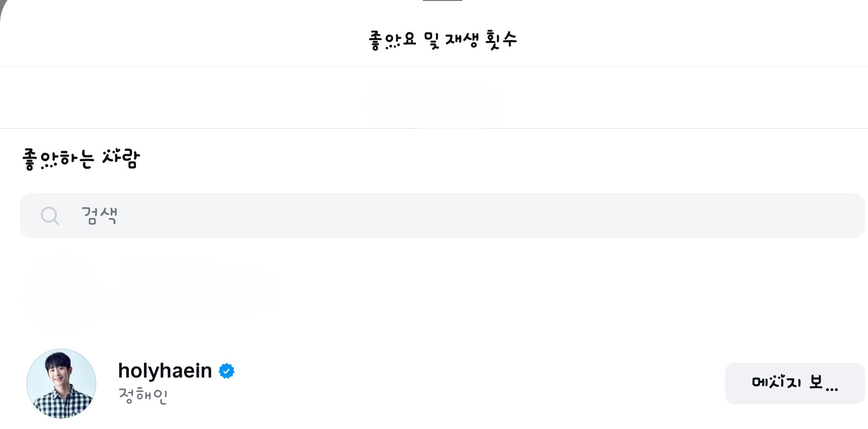Open the holyhaein username link

pyautogui.click(x=165, y=371)
